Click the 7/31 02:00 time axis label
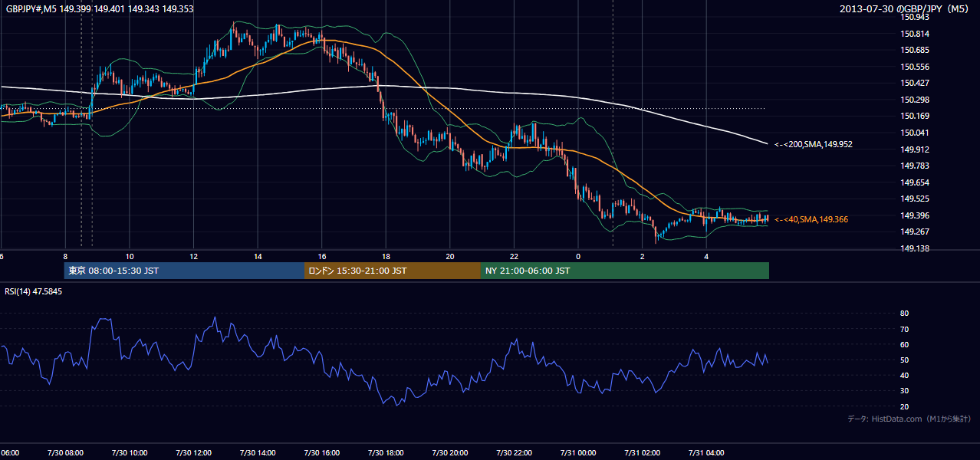Image resolution: width=980 pixels, height=460 pixels. (642, 452)
